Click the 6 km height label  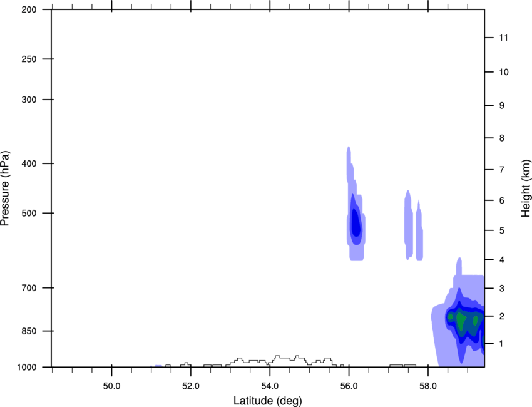(501, 200)
